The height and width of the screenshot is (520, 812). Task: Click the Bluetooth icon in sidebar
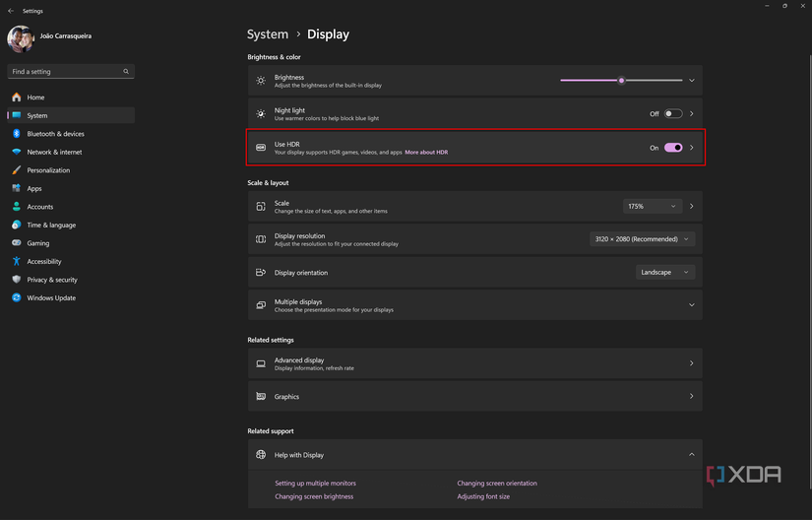pos(17,134)
